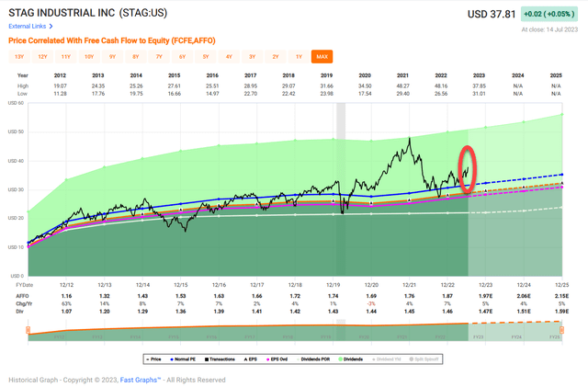Select the 6Y time range button

182,57
